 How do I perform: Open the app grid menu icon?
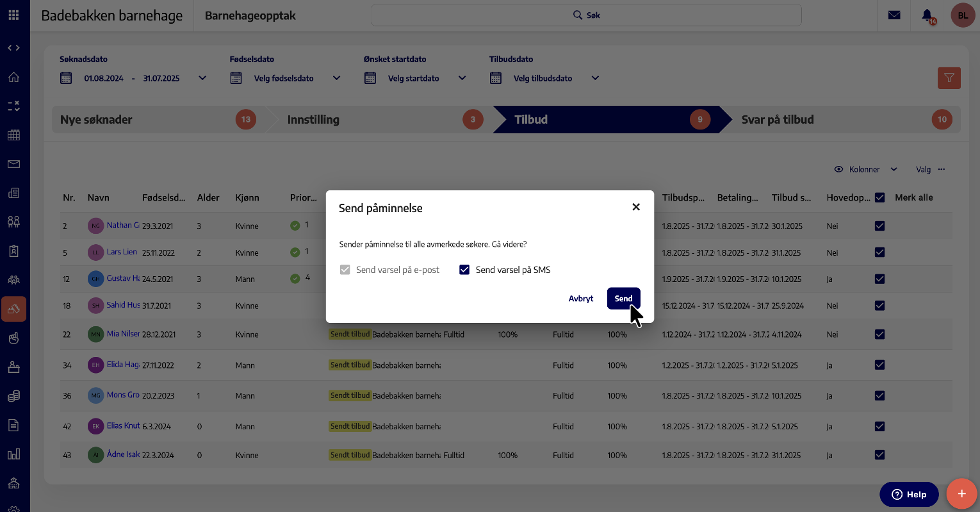[x=13, y=15]
